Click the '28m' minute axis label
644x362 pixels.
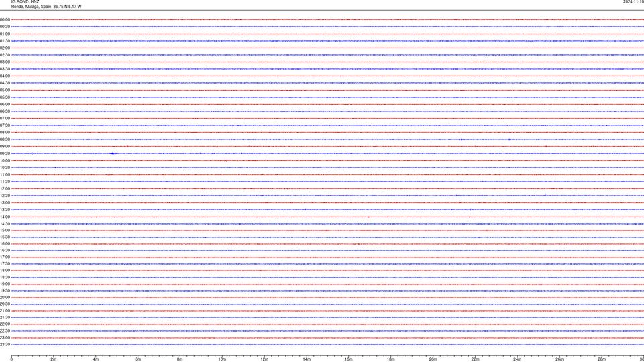602,359
